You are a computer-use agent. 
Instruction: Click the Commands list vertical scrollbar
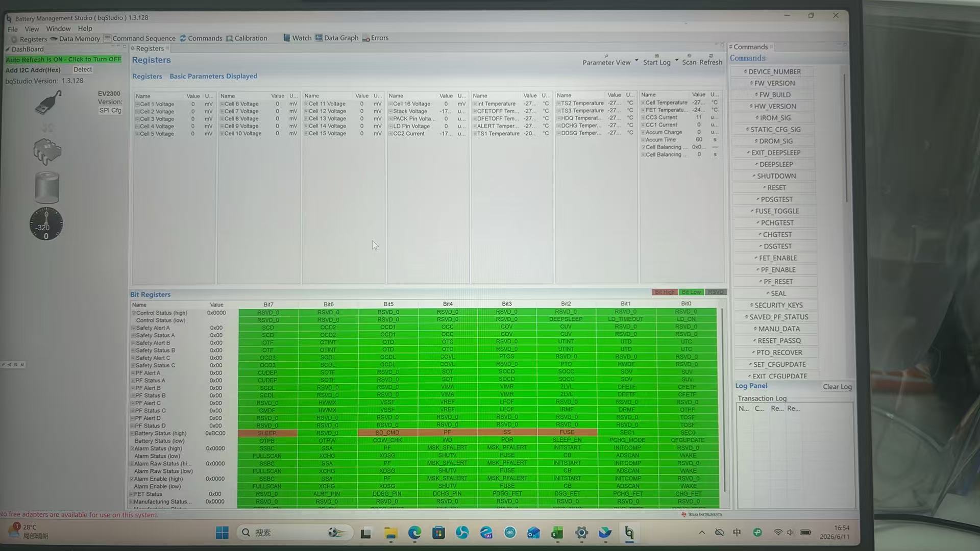pyautogui.click(x=845, y=138)
